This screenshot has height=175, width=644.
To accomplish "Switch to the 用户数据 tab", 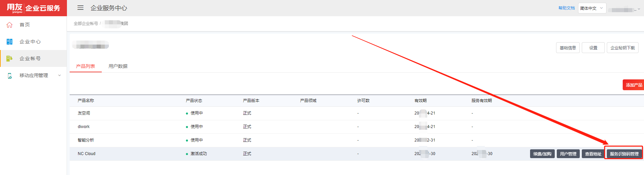I will (118, 66).
